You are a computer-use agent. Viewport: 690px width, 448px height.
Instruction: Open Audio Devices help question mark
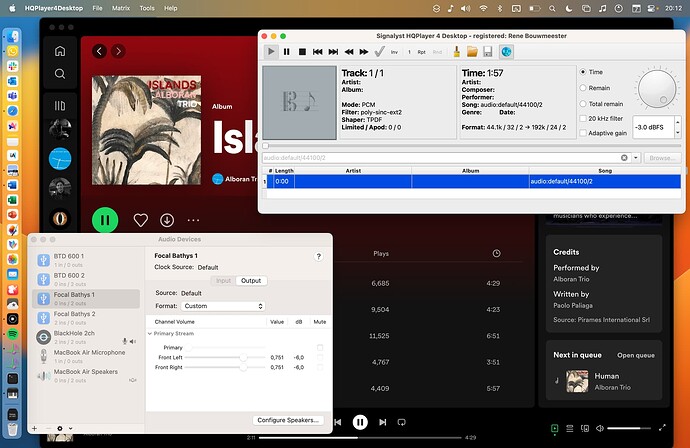coord(319,257)
